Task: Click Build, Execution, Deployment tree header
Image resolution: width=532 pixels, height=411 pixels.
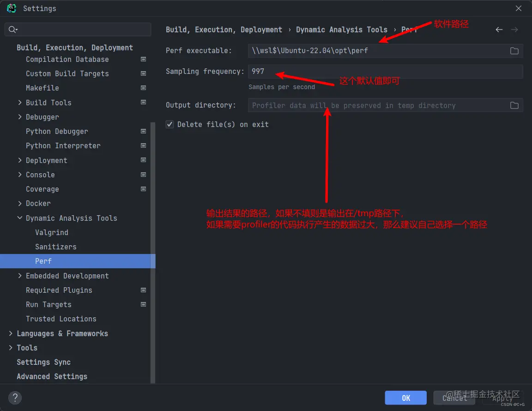Action: click(75, 48)
